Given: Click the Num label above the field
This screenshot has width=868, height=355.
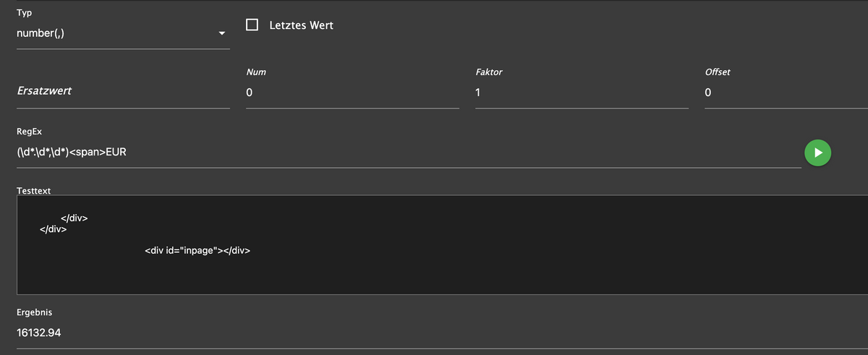Looking at the screenshot, I should [256, 72].
